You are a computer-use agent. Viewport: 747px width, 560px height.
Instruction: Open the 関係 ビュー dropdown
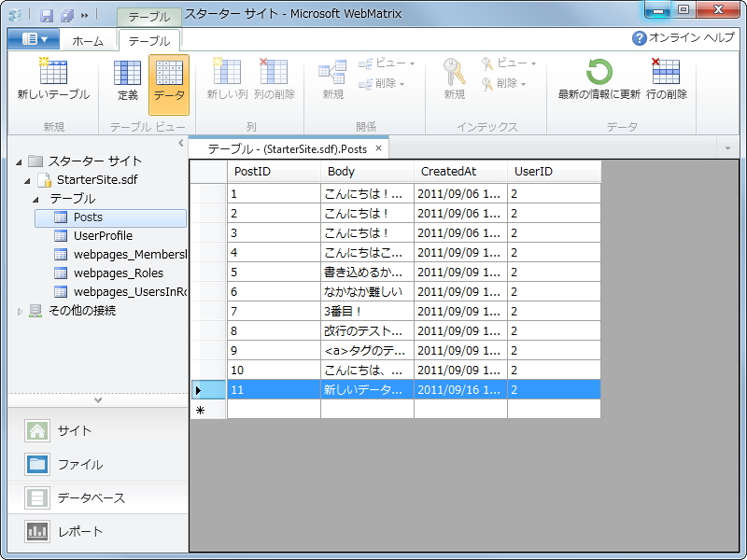pos(387,63)
